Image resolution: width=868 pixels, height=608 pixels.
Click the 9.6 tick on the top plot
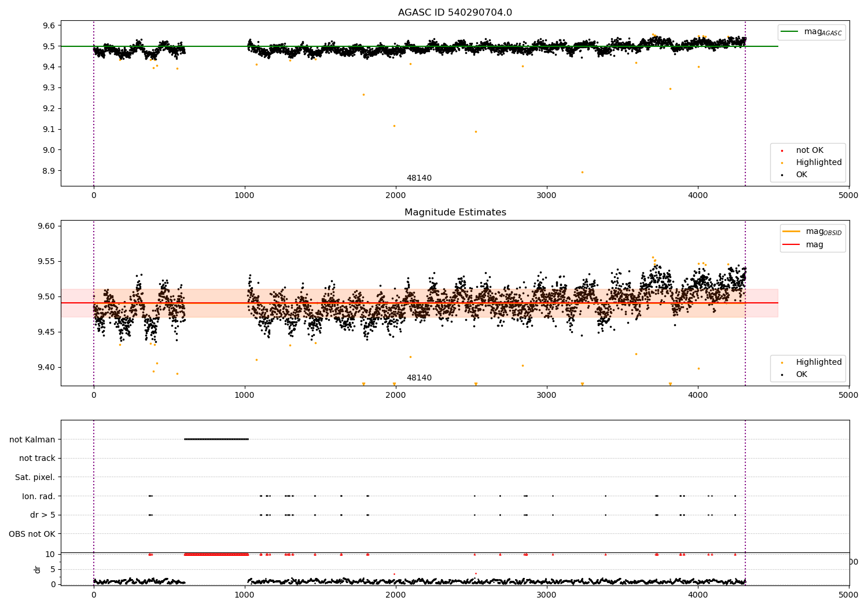pyautogui.click(x=49, y=25)
